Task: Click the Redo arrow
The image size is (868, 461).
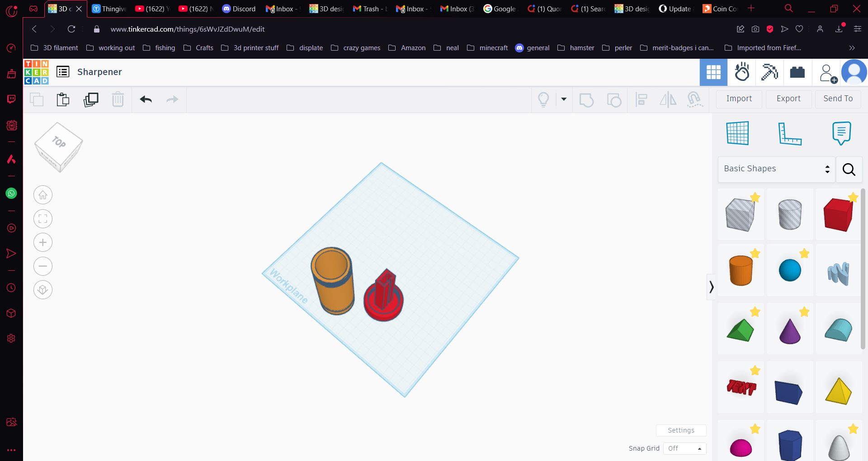Action: (173, 99)
